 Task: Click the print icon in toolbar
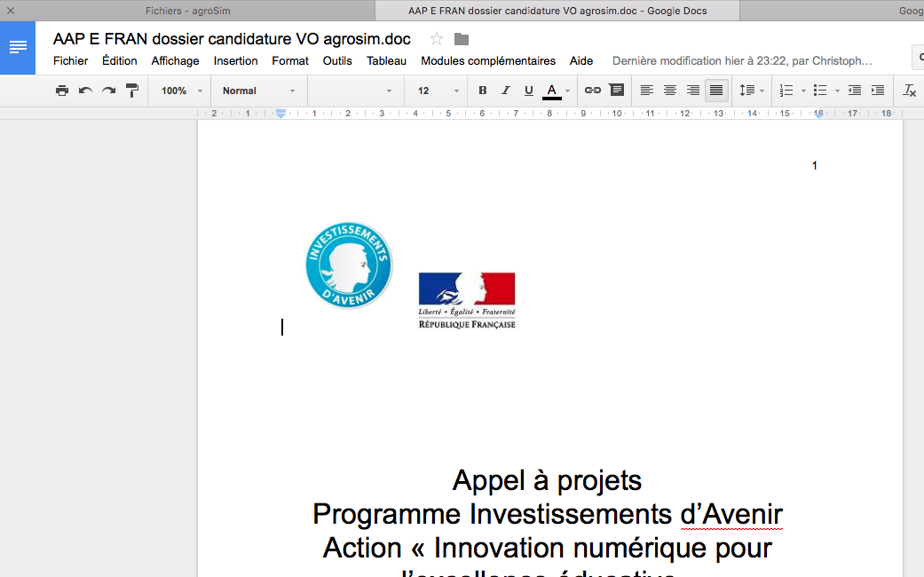click(61, 91)
